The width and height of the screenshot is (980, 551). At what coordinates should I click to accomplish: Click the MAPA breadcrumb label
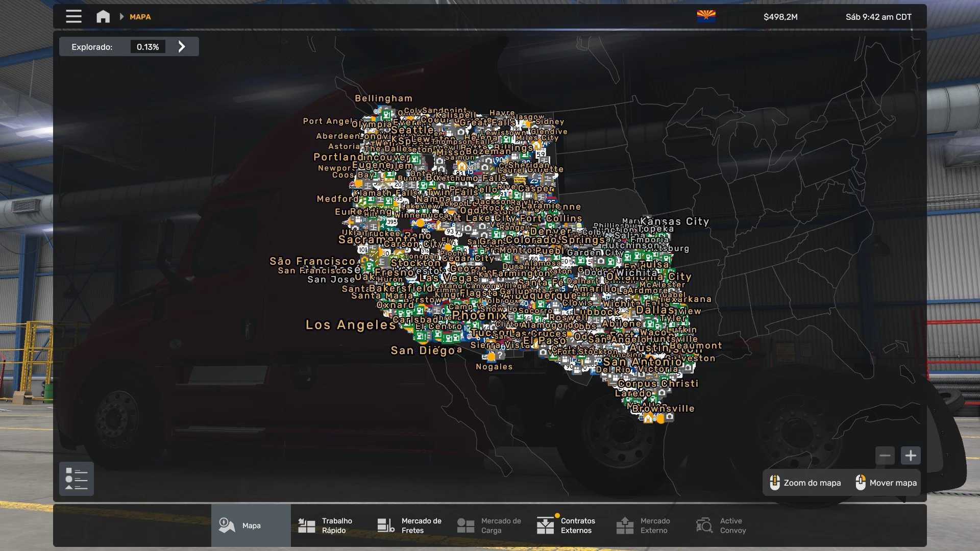140,17
